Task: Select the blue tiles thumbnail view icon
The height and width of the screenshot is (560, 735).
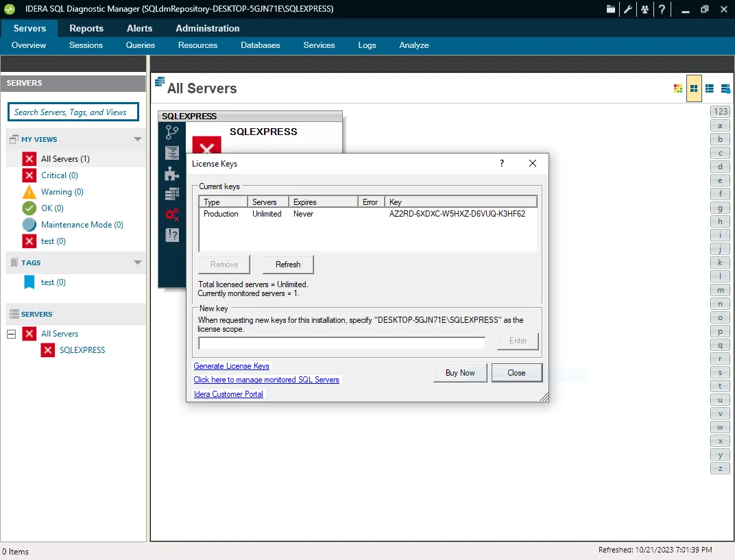Action: 694,88
